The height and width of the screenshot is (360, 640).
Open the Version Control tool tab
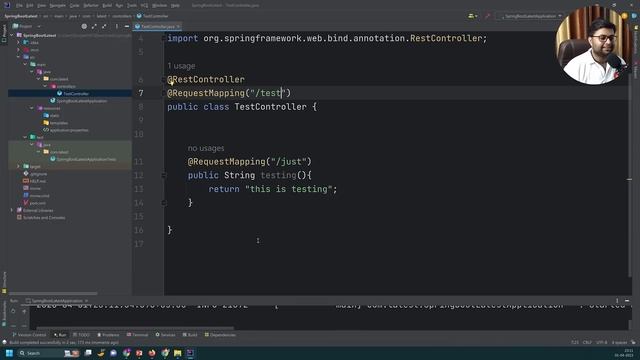tap(29, 335)
